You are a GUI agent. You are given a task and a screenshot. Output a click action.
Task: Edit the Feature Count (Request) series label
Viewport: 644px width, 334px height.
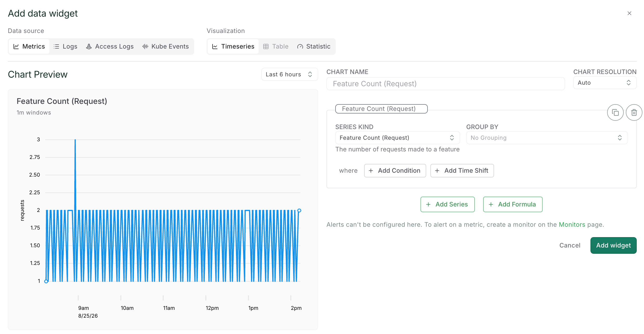click(x=381, y=109)
